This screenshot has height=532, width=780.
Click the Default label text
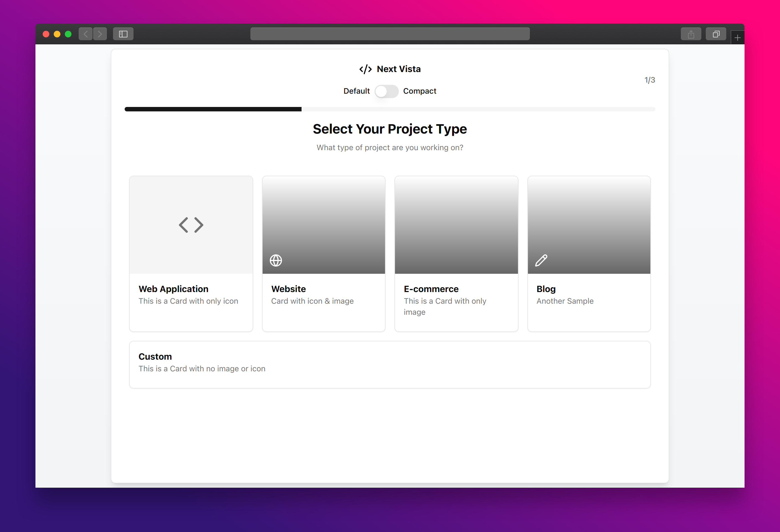click(x=356, y=91)
